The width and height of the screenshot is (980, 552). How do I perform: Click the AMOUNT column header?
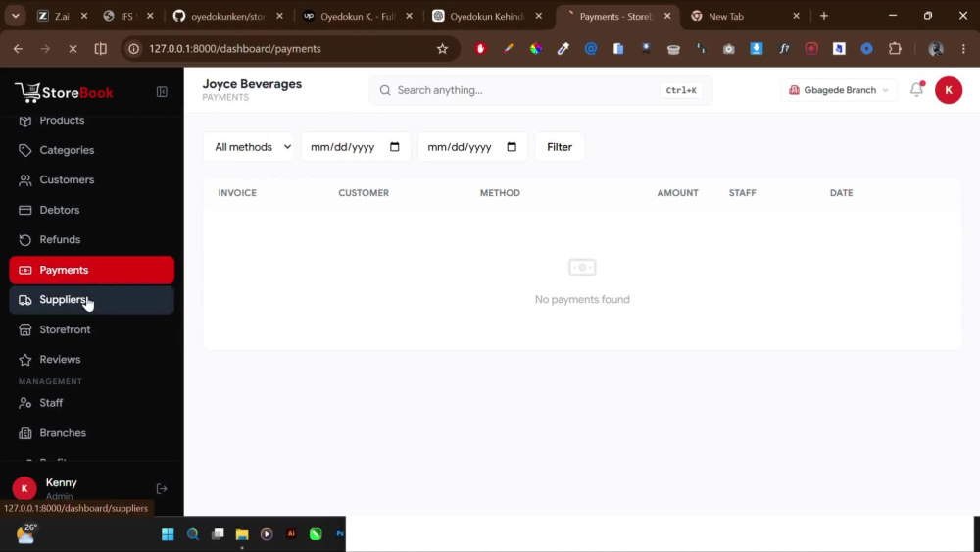[677, 193]
